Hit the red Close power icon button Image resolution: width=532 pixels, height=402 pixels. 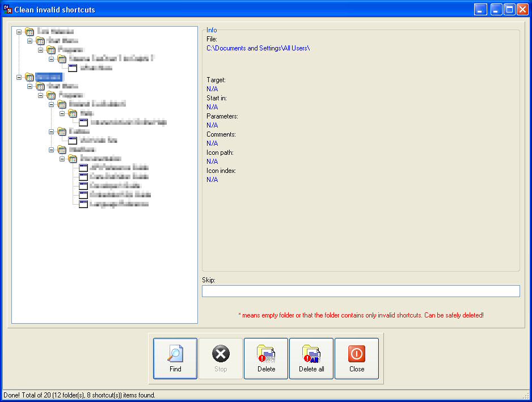click(357, 358)
